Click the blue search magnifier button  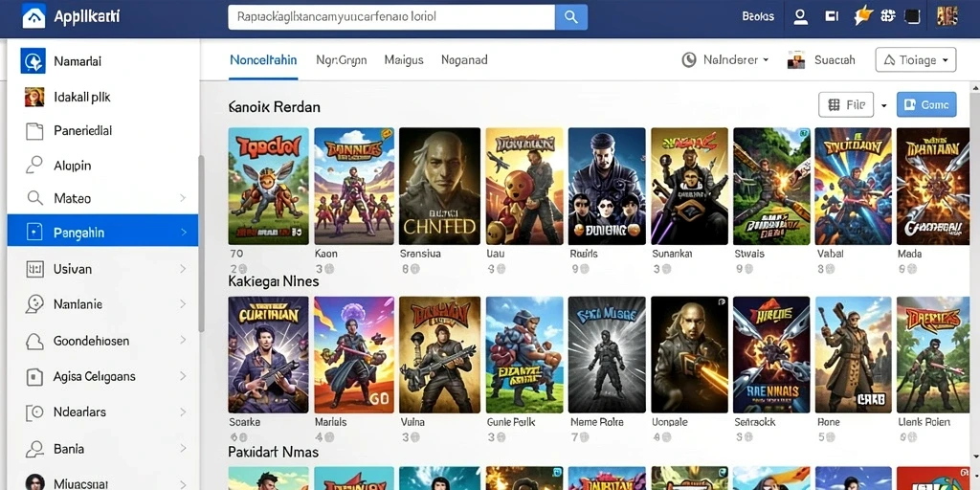[571, 17]
